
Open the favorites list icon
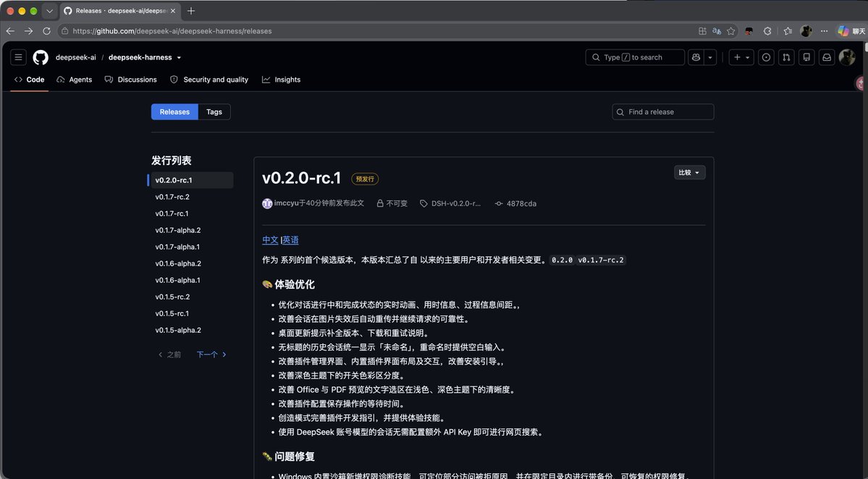click(788, 31)
